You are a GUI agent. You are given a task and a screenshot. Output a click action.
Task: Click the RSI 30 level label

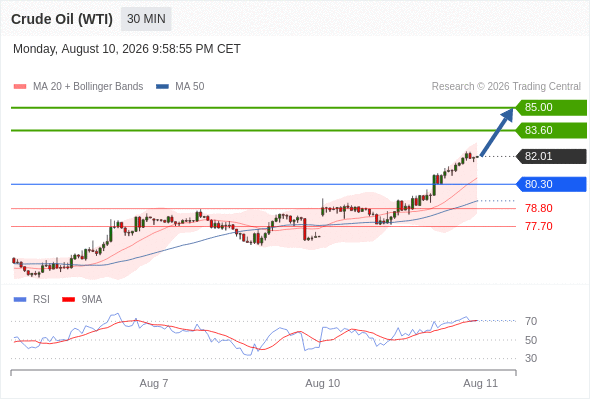531,358
